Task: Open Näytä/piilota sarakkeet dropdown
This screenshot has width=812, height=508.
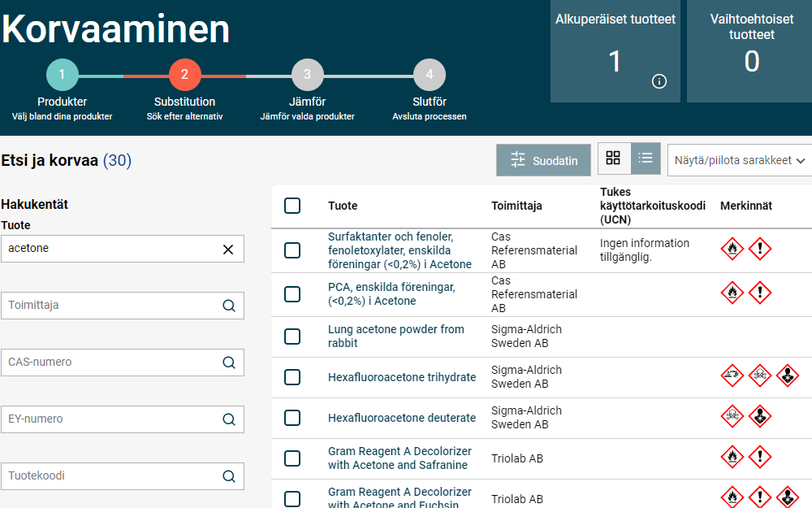Action: [740, 161]
